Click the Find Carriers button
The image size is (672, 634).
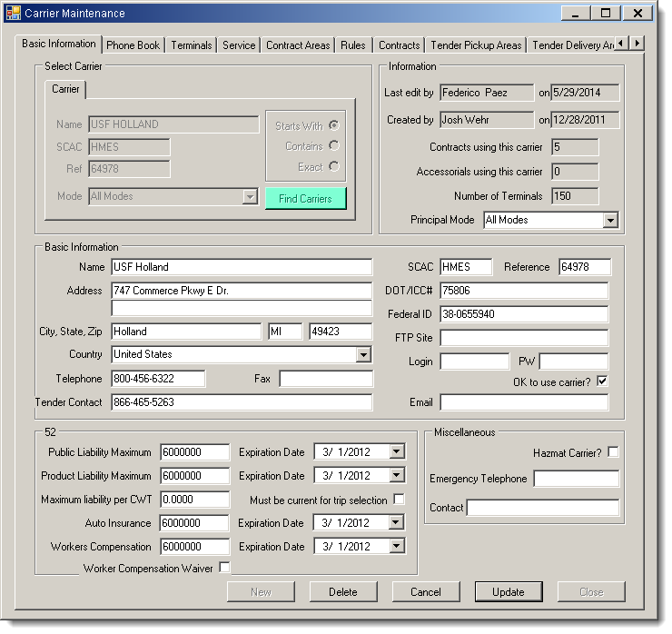(x=305, y=199)
